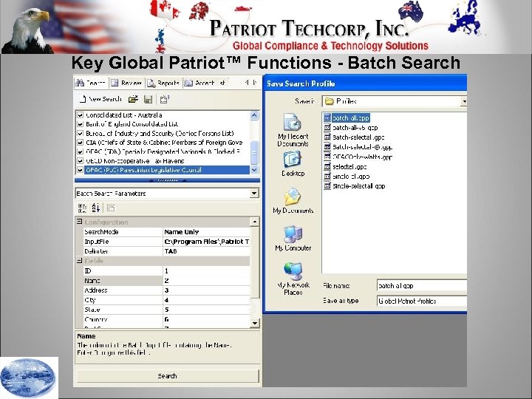This screenshot has height=399, width=532.
Task: Select the Name field row
Action: [x=166, y=281]
